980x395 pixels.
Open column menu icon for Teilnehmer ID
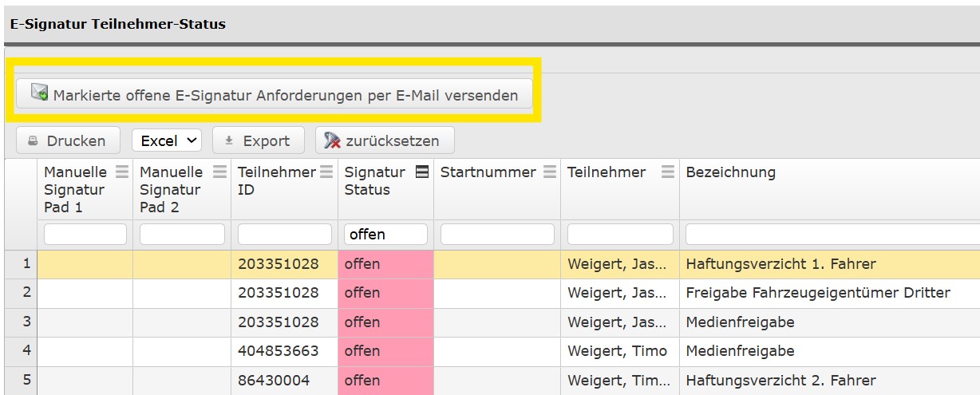coord(326,172)
